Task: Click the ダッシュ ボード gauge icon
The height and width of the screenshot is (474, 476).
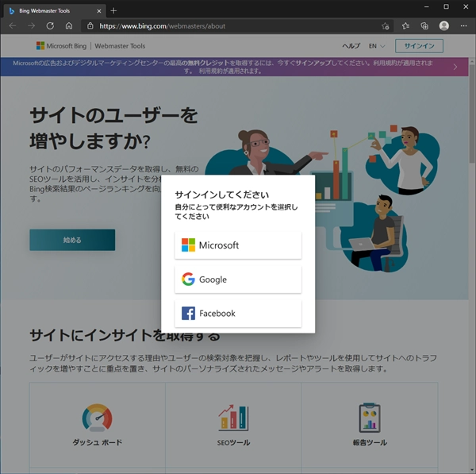Action: click(x=97, y=418)
